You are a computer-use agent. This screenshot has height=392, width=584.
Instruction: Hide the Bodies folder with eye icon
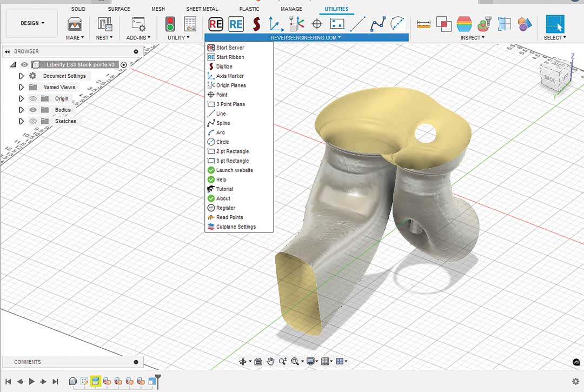click(x=33, y=110)
